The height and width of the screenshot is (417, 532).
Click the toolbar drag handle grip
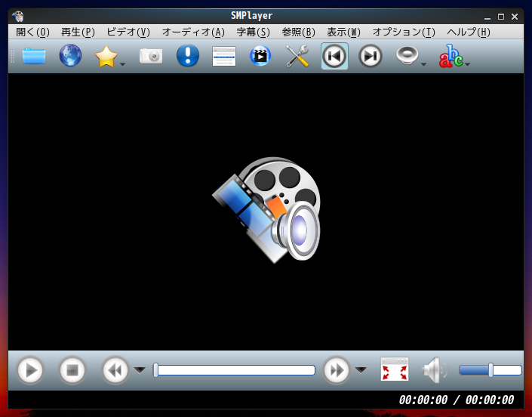[13, 56]
